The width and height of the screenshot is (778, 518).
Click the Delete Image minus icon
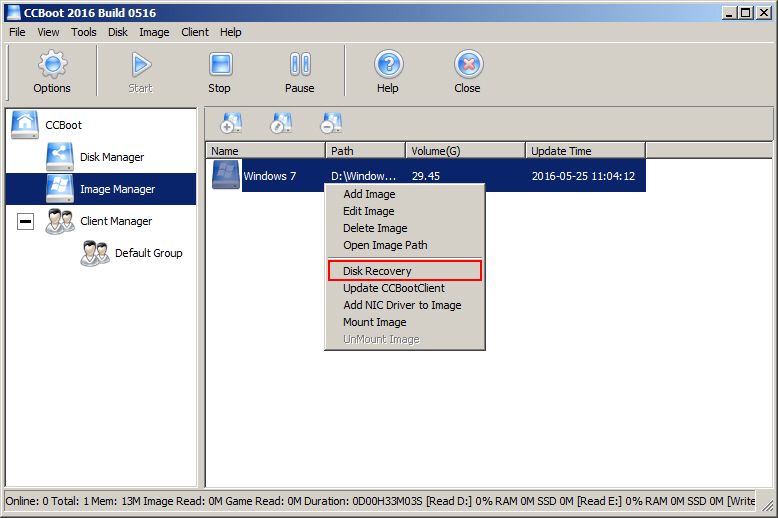click(331, 123)
